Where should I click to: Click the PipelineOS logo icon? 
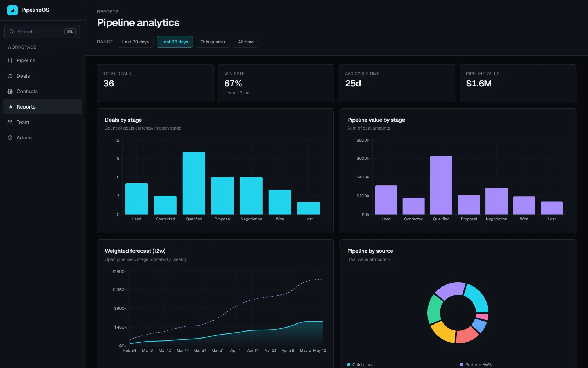(x=12, y=10)
